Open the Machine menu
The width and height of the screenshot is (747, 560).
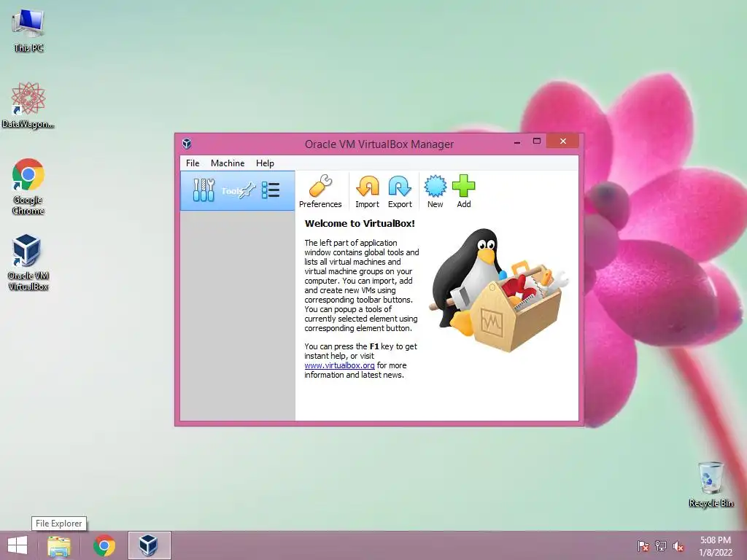[x=228, y=163]
